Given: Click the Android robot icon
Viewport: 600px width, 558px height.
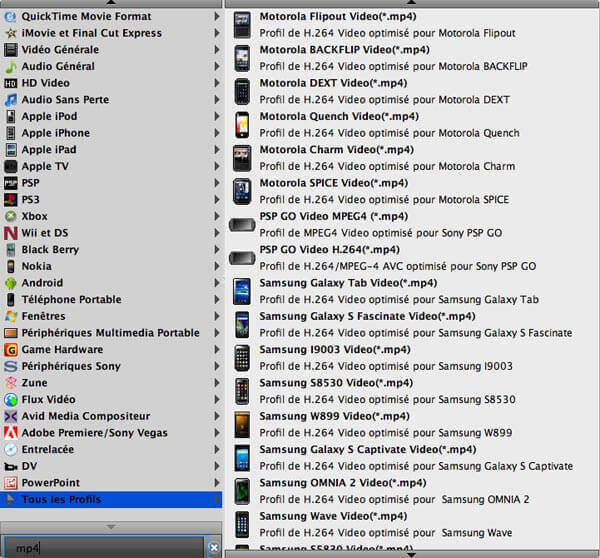Looking at the screenshot, I should tap(11, 283).
